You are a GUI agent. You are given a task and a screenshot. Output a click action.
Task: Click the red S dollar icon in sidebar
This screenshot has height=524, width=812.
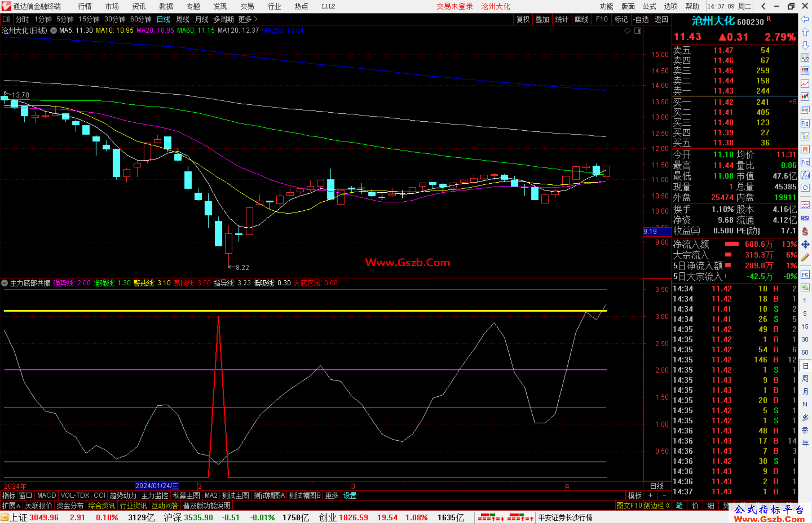click(805, 231)
